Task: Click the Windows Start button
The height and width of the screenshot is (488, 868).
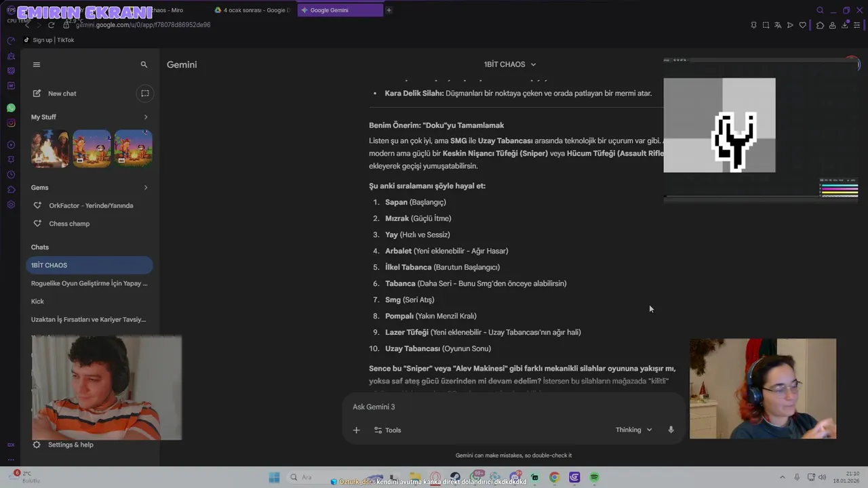Action: [274, 477]
